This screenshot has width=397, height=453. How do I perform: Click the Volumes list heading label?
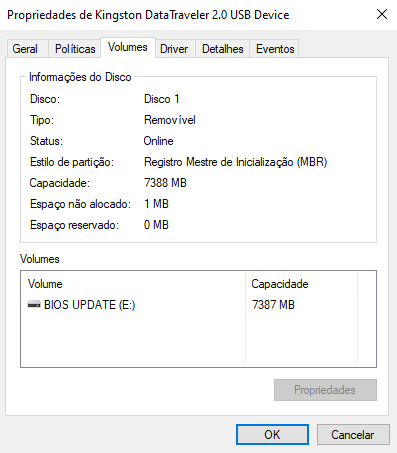(40, 259)
